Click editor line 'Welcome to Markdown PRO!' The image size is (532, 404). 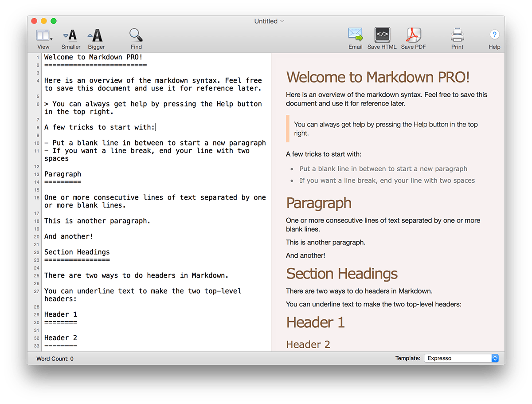point(94,57)
